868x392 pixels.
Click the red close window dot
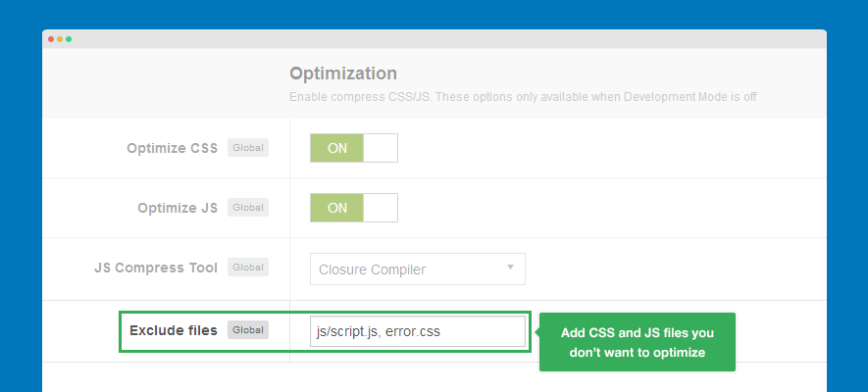point(51,39)
